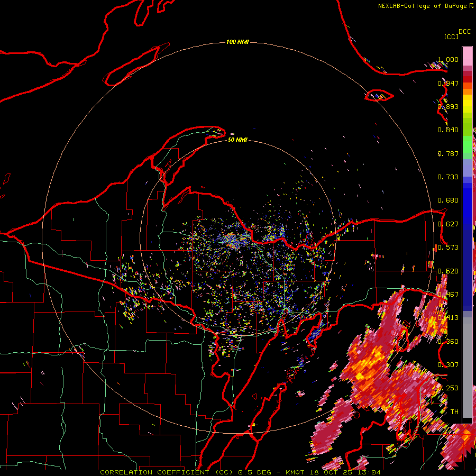Image resolution: width=476 pixels, height=476 pixels.
Task: Click the 1.000 legend value
Action: pos(448,59)
